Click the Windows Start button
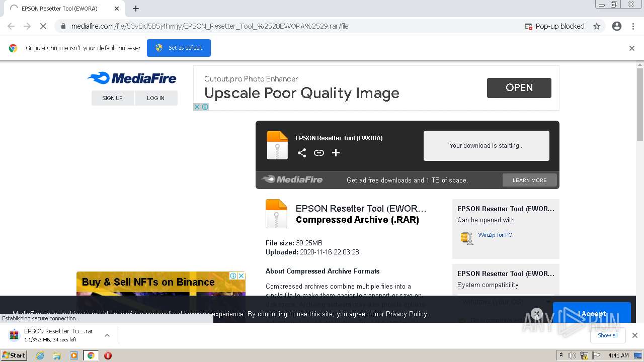 point(14,355)
